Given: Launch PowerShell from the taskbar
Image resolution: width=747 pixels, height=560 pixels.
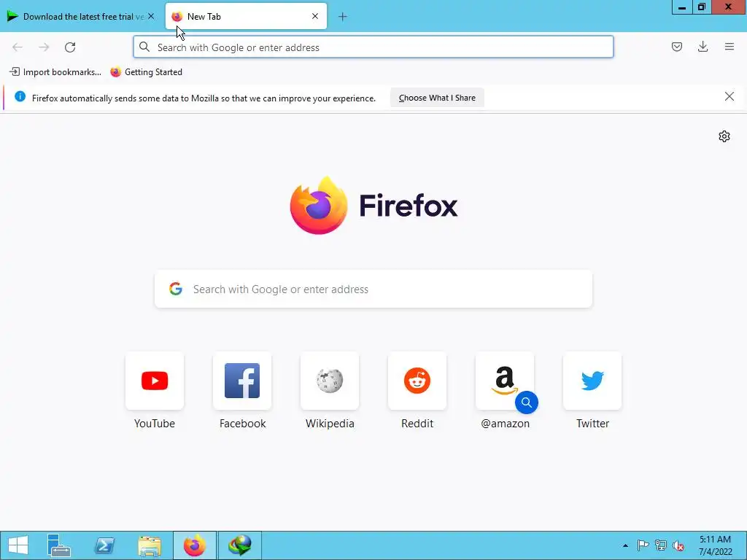Looking at the screenshot, I should [104, 545].
